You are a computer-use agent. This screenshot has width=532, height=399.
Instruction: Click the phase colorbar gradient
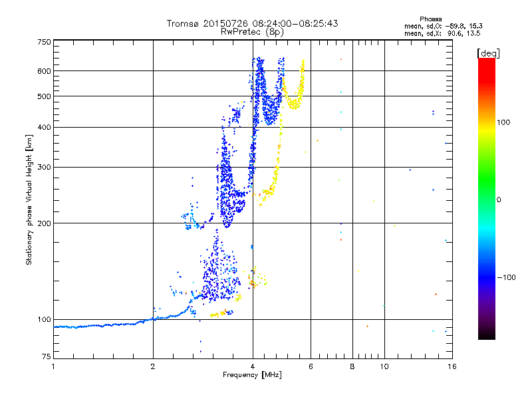487,198
